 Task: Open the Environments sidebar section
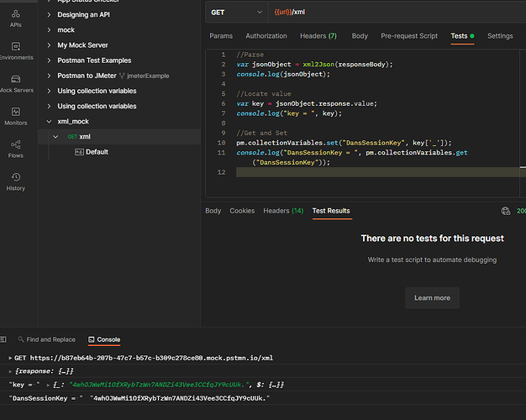[x=16, y=51]
